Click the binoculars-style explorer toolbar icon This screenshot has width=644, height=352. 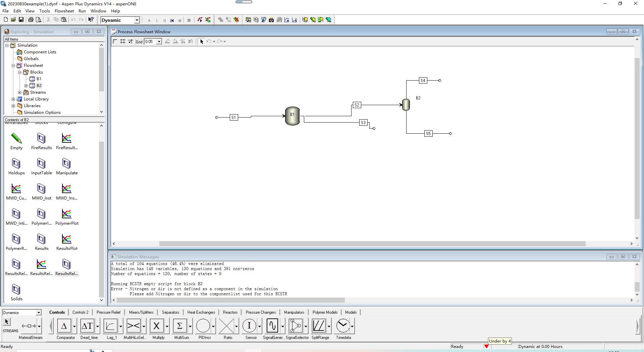[x=248, y=20]
